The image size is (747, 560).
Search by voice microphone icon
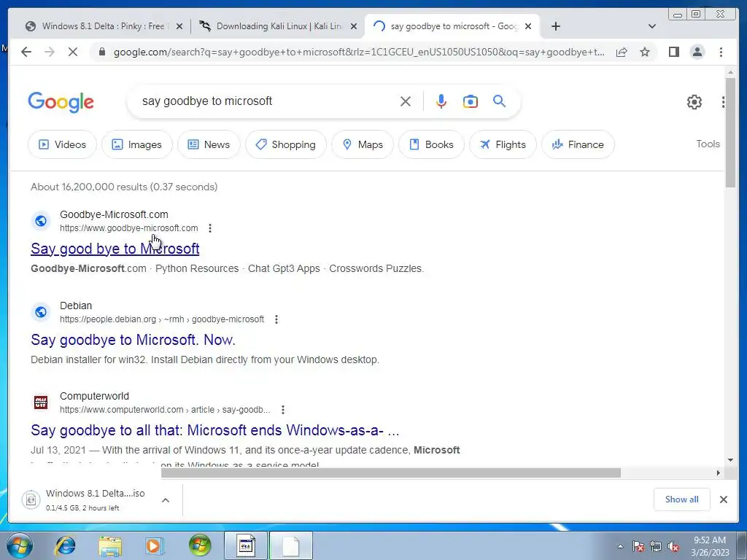[x=441, y=101]
